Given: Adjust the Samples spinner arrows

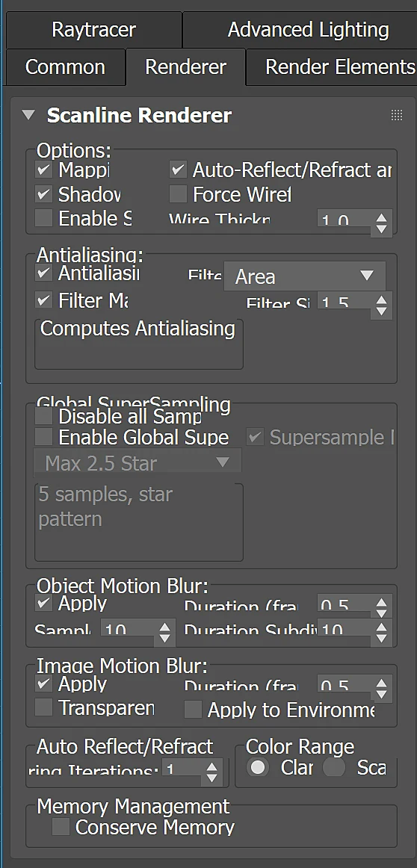Looking at the screenshot, I should (164, 632).
